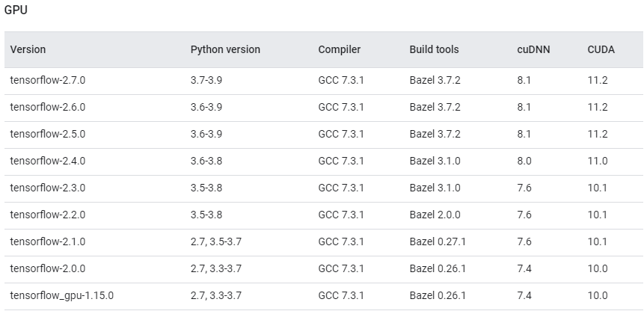Click the GPU heading above the table
This screenshot has height=314, width=644.
[x=16, y=10]
